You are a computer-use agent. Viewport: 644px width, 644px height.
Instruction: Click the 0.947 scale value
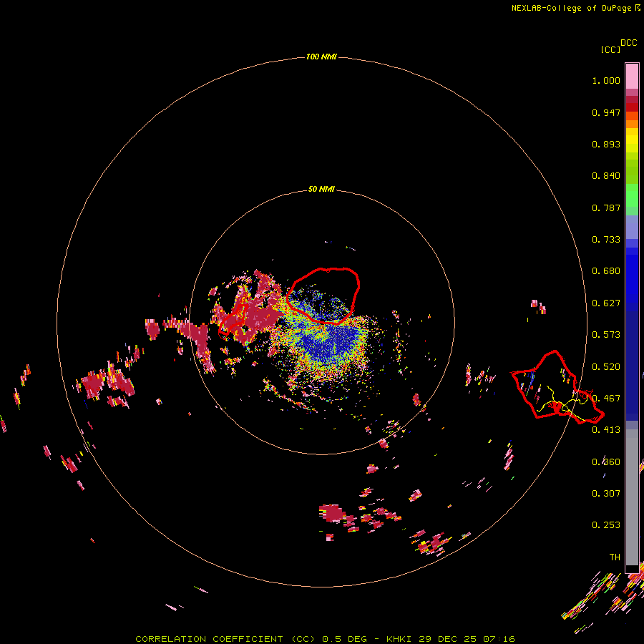pyautogui.click(x=606, y=112)
